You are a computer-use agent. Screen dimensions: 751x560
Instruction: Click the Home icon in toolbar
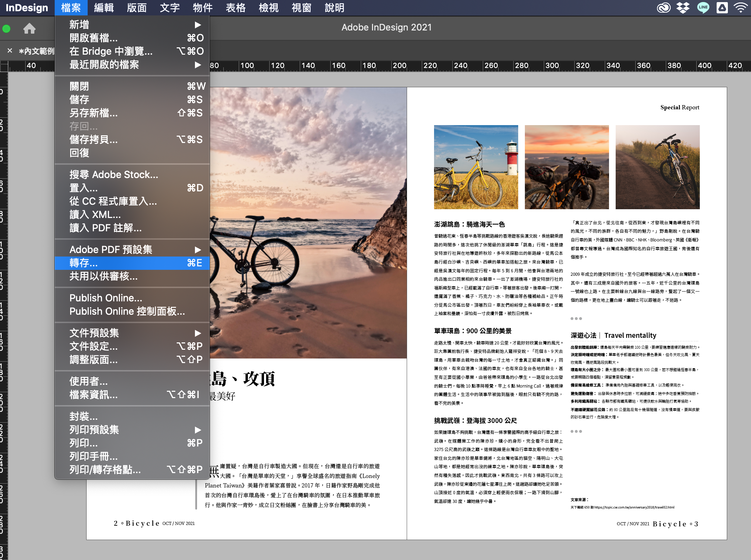click(x=29, y=28)
